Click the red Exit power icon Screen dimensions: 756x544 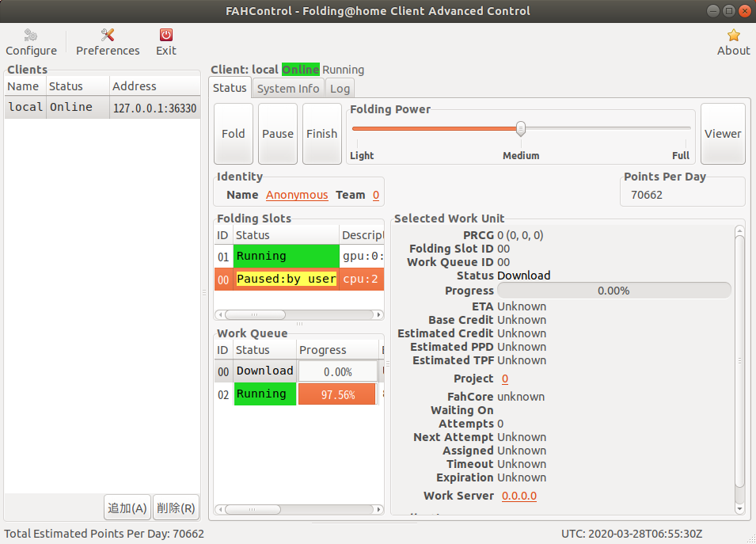(x=166, y=43)
